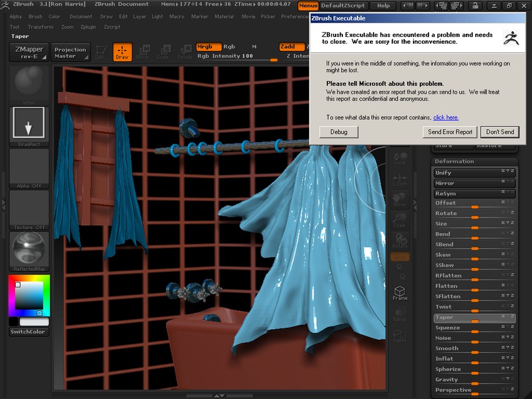Pick a color in the color picker square
Image resolution: width=532 pixels, height=399 pixels.
click(29, 296)
